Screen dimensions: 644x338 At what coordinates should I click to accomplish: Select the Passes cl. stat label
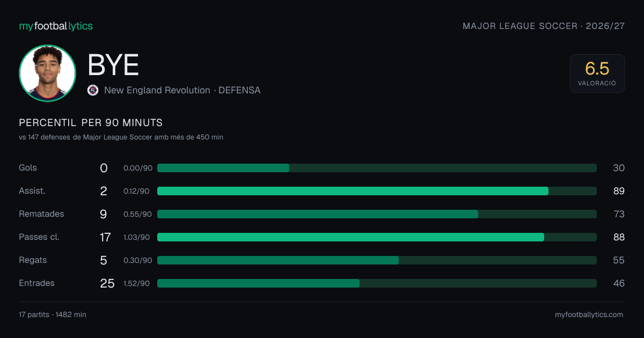(x=39, y=237)
